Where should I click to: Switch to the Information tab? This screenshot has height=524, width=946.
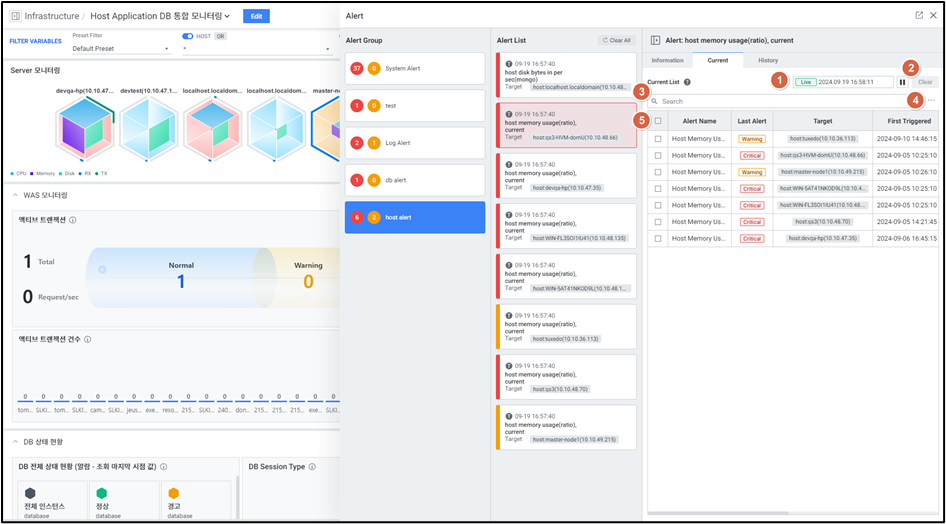coord(667,60)
